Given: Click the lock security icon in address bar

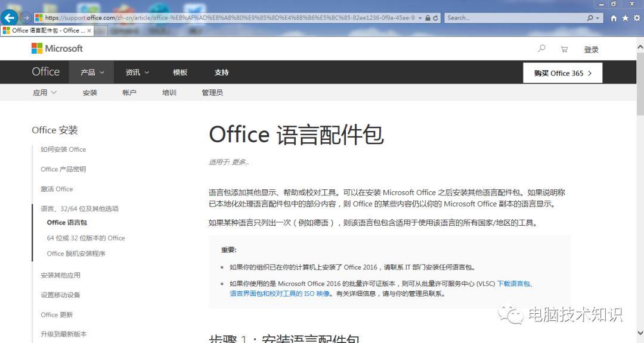Looking at the screenshot, I should click(428, 18).
